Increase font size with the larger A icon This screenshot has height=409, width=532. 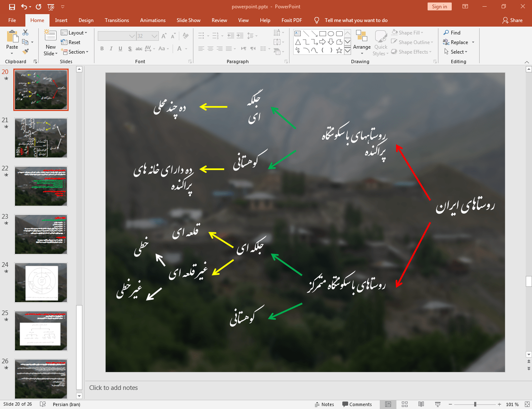(x=164, y=36)
